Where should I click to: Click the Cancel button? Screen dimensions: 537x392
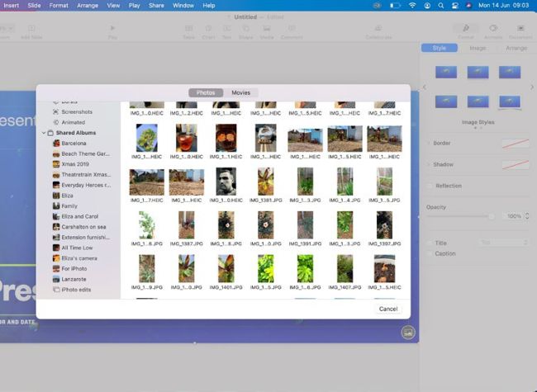click(x=387, y=309)
